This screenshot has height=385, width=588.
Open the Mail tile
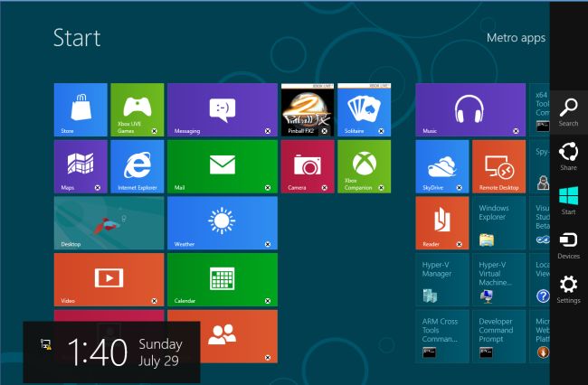(223, 166)
